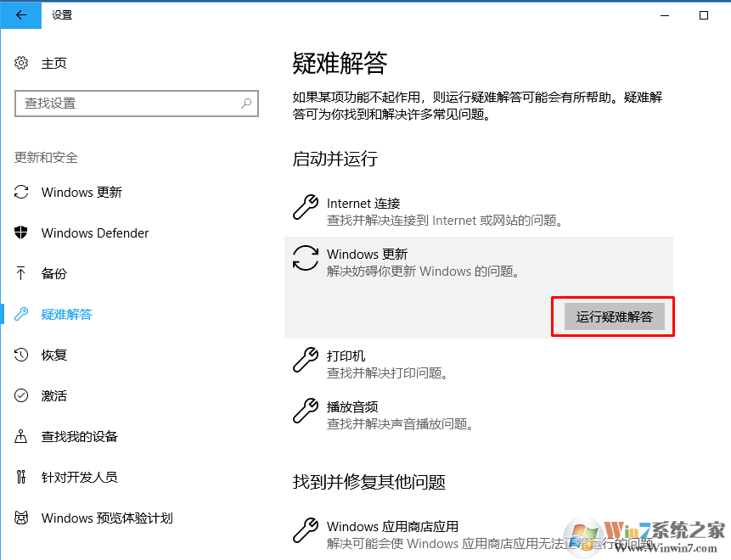Click the 查找我的设备 person icon

click(20, 436)
